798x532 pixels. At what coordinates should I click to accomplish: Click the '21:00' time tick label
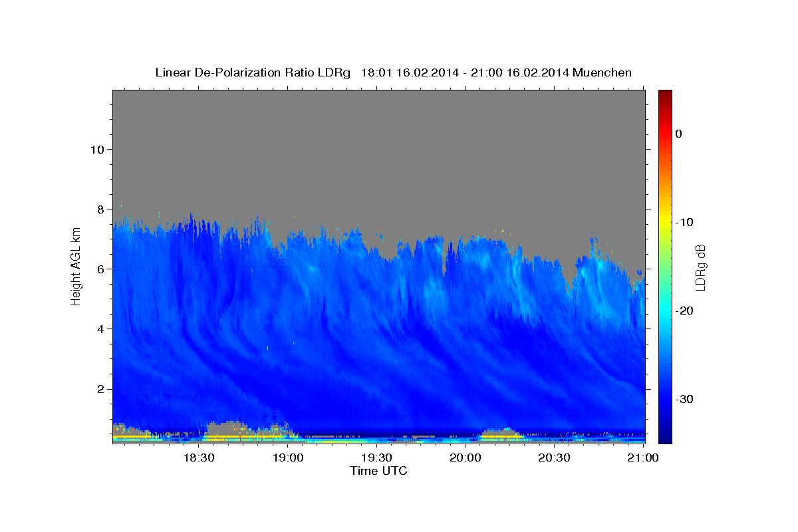pos(643,458)
